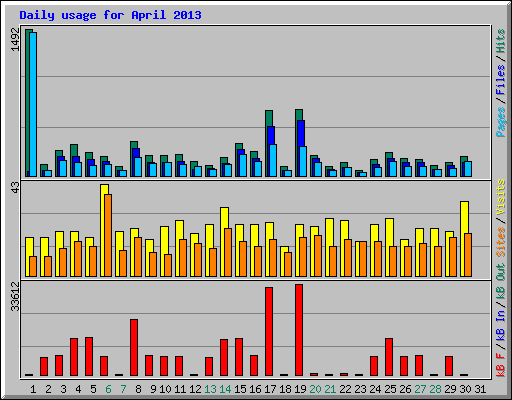Click the 1492 axis value label
This screenshot has height=400, width=512.
pyautogui.click(x=15, y=40)
